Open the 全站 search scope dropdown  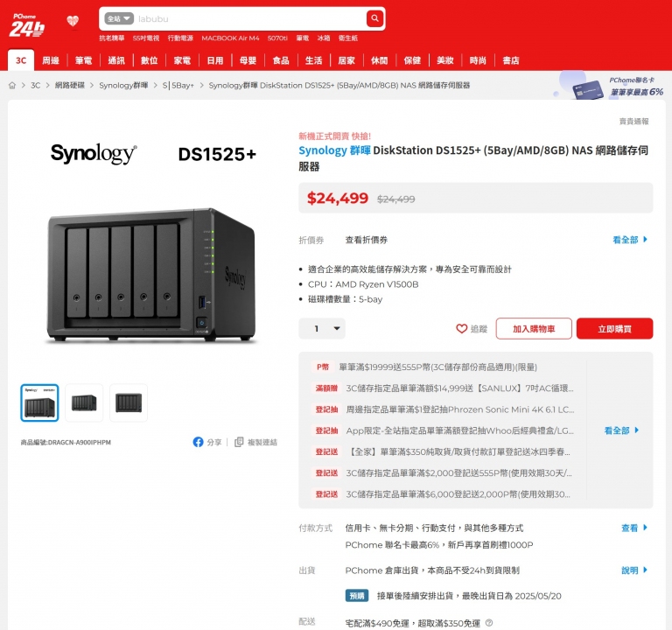pyautogui.click(x=119, y=19)
